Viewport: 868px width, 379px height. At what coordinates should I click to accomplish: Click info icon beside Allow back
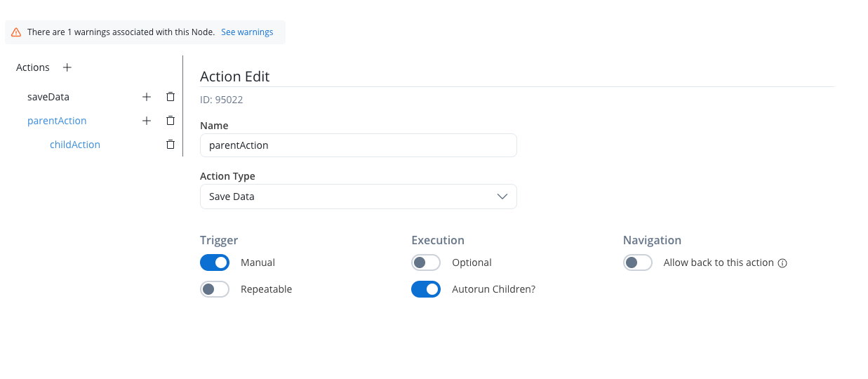(783, 263)
